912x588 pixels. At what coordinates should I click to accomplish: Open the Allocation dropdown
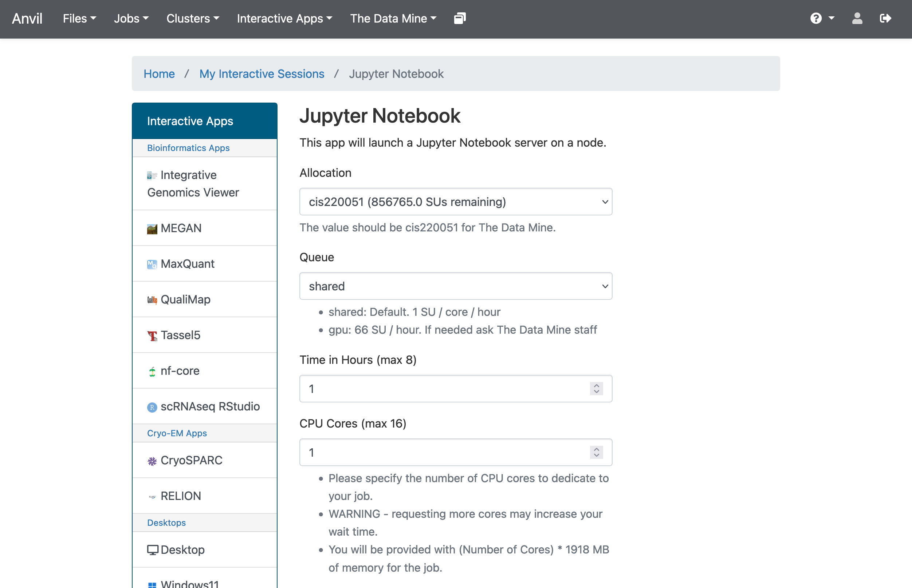[455, 202]
